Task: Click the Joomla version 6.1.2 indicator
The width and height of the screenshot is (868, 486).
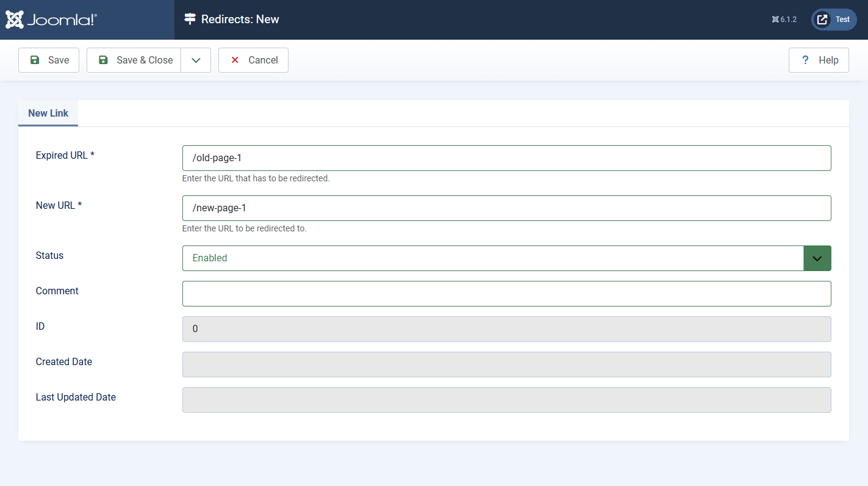Action: point(784,20)
